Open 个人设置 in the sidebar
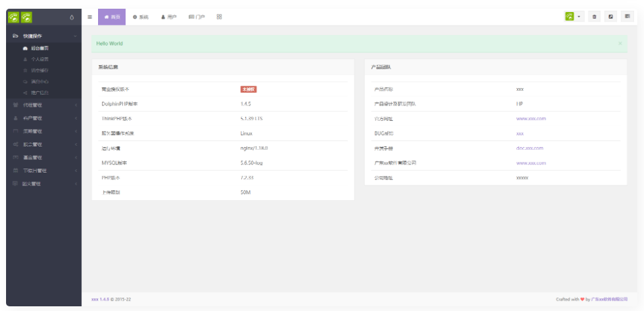644x311 pixels. 39,59
